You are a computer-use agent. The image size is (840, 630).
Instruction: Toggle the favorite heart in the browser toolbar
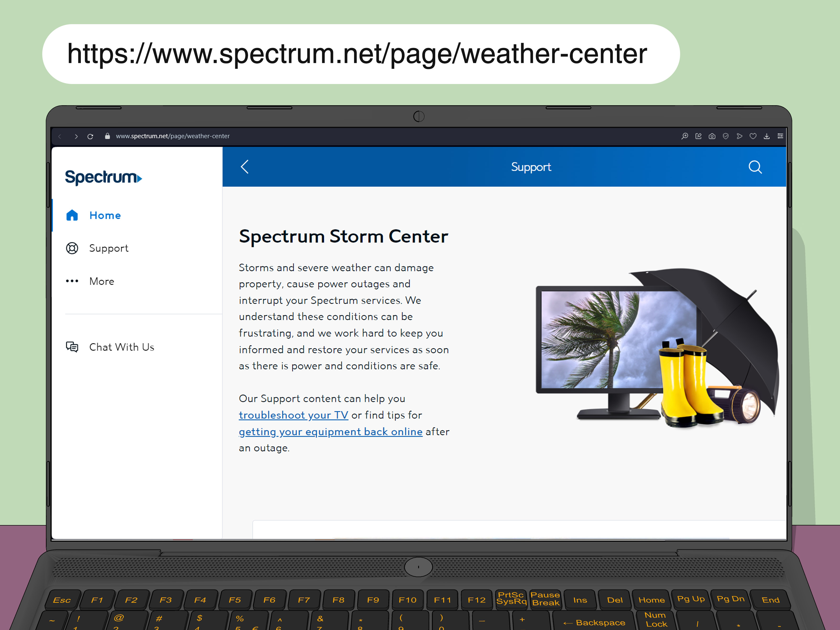(x=753, y=136)
